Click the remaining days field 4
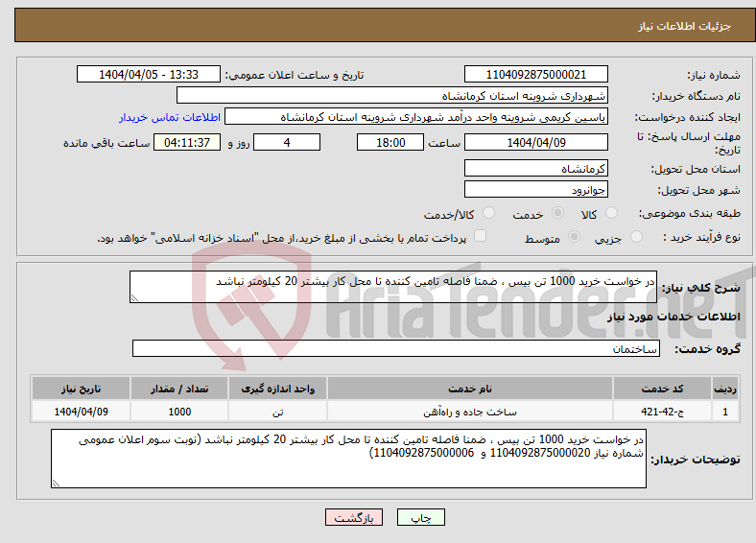Screen dimensions: 756x543 287,142
